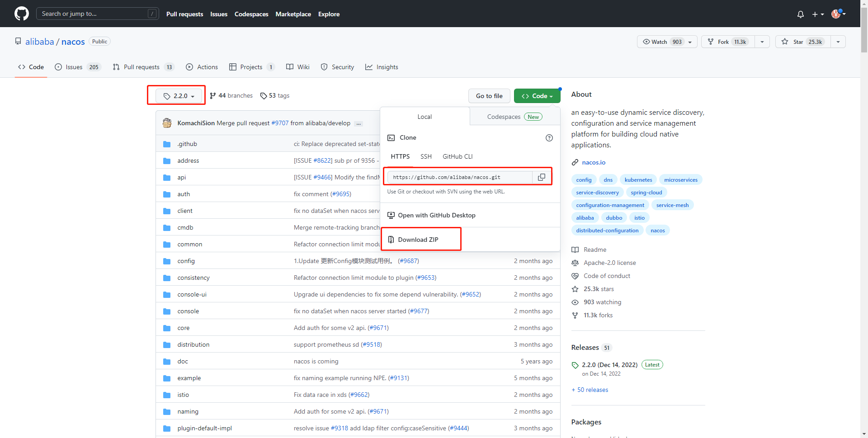This screenshot has height=438, width=868.
Task: Open the Projects tab
Action: coord(252,67)
